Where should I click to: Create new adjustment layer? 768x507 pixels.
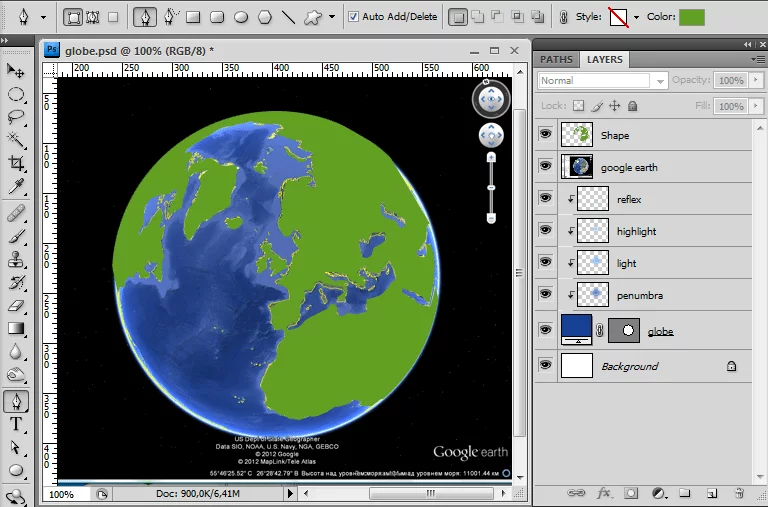coord(659,493)
